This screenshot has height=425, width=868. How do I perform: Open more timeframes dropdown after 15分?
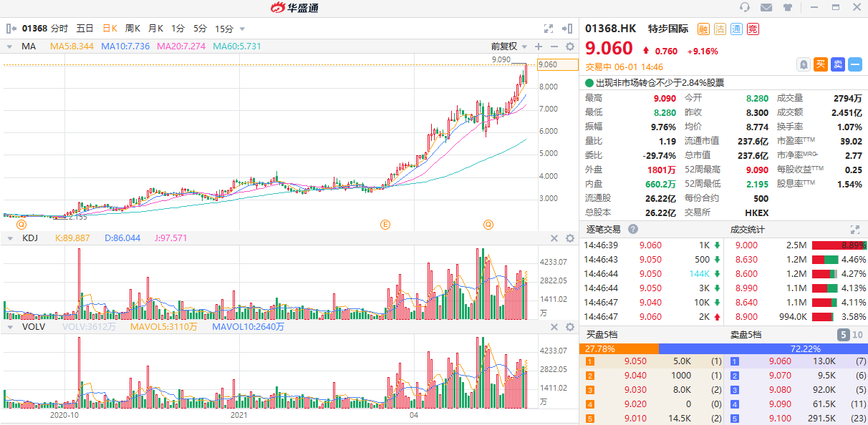pos(242,29)
